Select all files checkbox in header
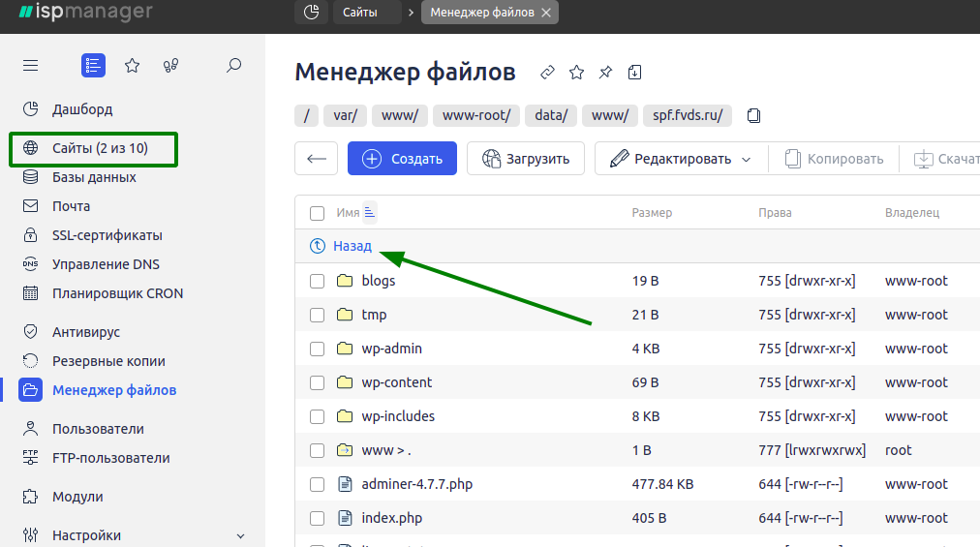 317,213
